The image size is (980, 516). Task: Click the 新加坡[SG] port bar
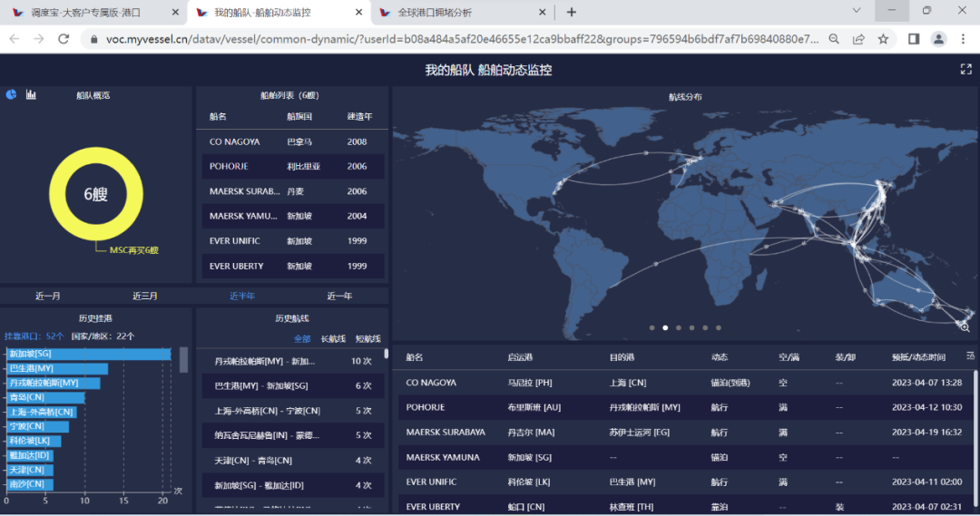click(x=88, y=354)
